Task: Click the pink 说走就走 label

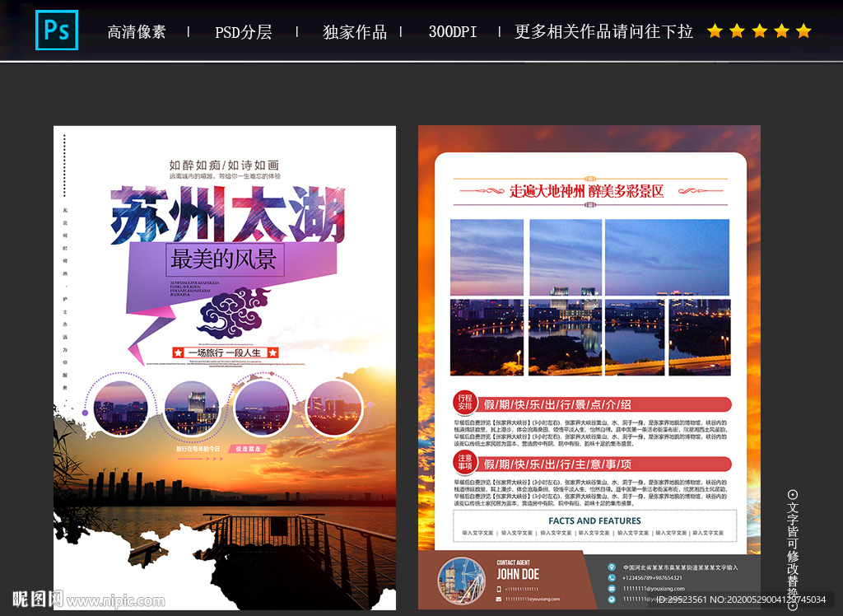Action: coord(247,448)
